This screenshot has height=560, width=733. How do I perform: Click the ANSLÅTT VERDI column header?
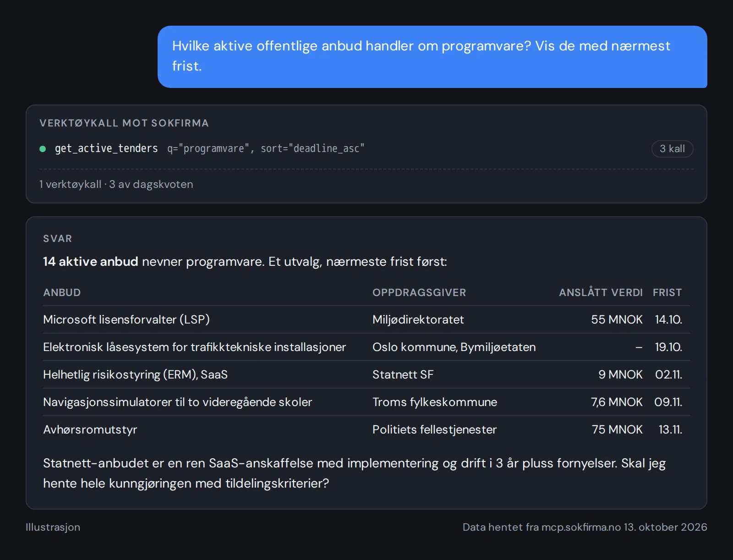click(x=601, y=293)
